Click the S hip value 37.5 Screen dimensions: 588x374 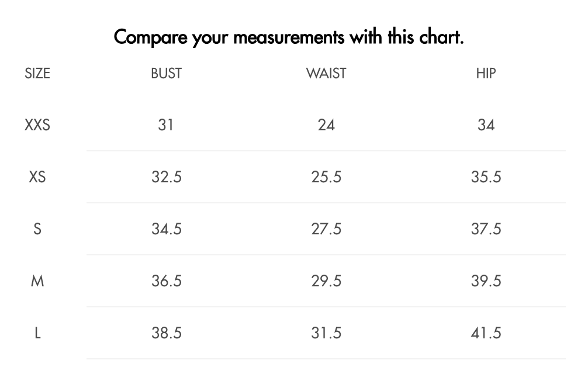[486, 228]
